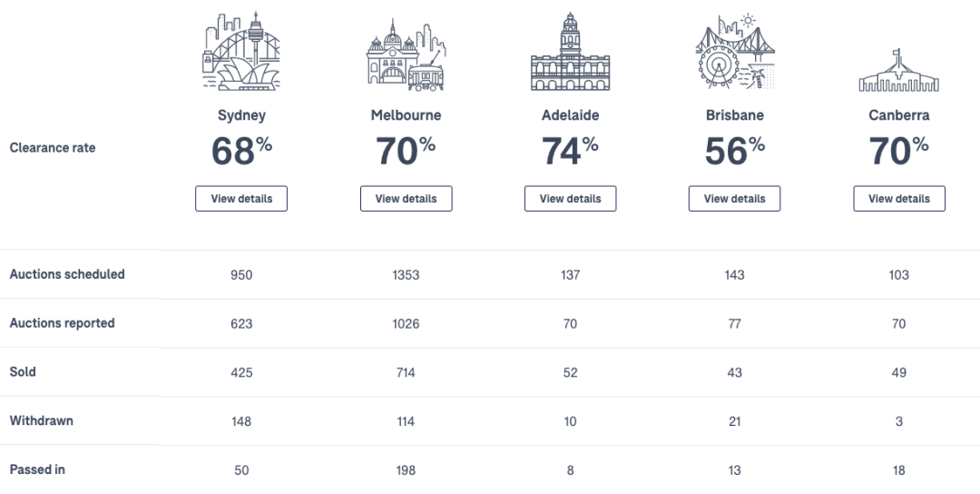Click the Melbourne Flinders Street station icon
The width and height of the screenshot is (980, 494).
(406, 55)
